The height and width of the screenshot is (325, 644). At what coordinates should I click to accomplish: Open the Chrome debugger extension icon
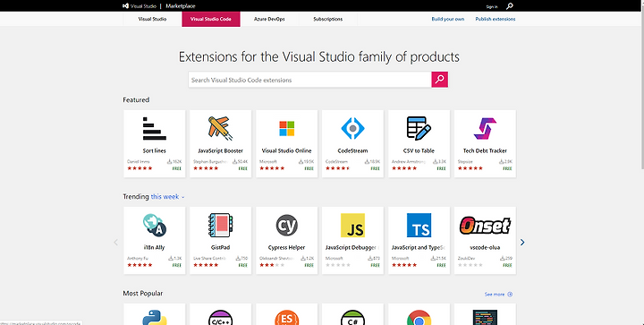(x=419, y=318)
